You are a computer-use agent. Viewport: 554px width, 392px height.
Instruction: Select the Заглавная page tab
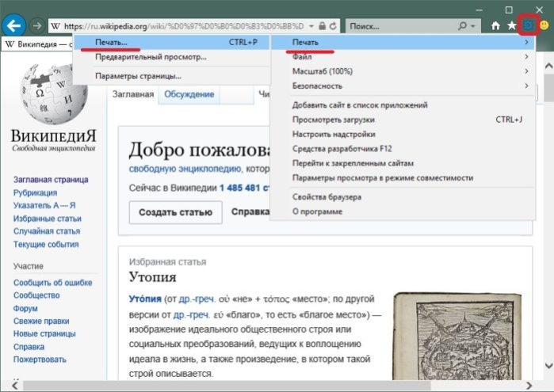coord(133,94)
